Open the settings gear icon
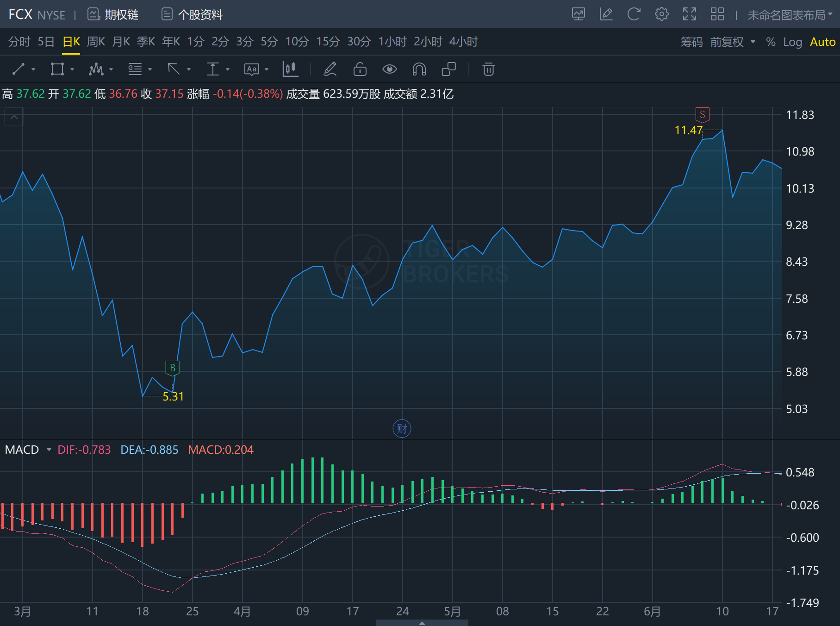The height and width of the screenshot is (626, 840). pos(661,14)
